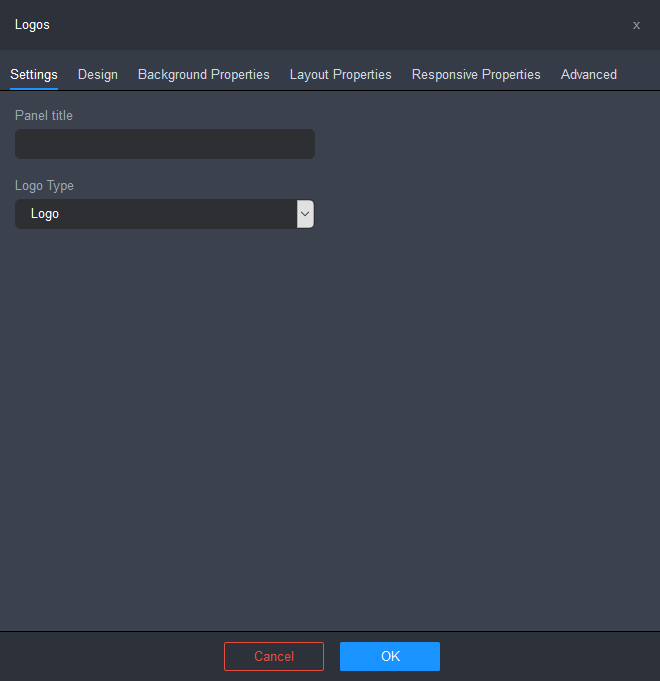
Task: Click the Panel title field label
Action: 44,116
